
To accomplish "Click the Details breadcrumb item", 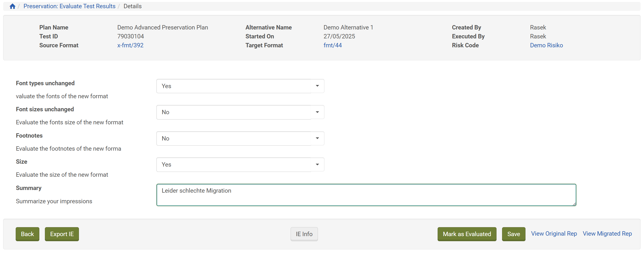I will click(132, 6).
